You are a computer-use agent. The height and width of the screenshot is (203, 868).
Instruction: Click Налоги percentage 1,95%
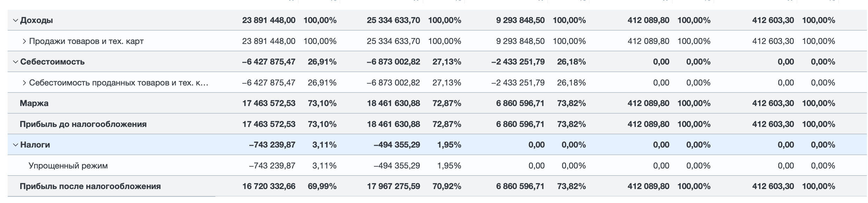click(449, 145)
